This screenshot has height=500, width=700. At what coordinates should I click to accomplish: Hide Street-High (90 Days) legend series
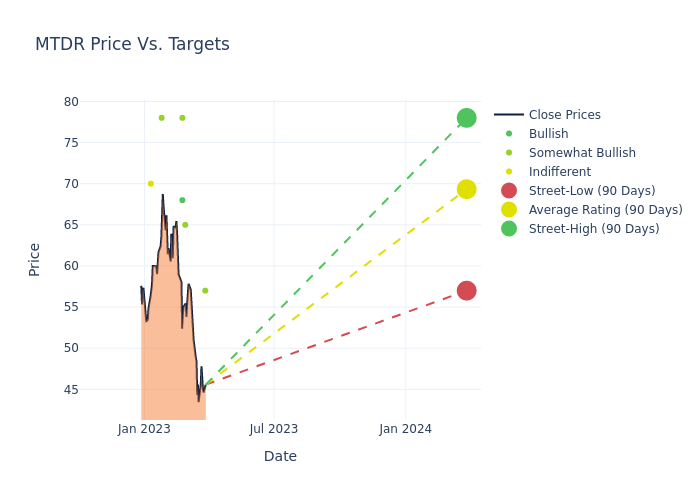pyautogui.click(x=594, y=229)
